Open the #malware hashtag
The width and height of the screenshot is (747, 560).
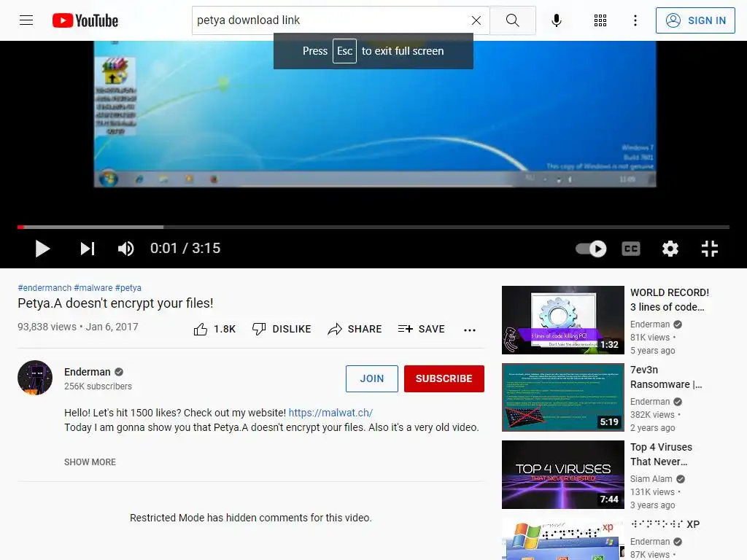tap(93, 287)
